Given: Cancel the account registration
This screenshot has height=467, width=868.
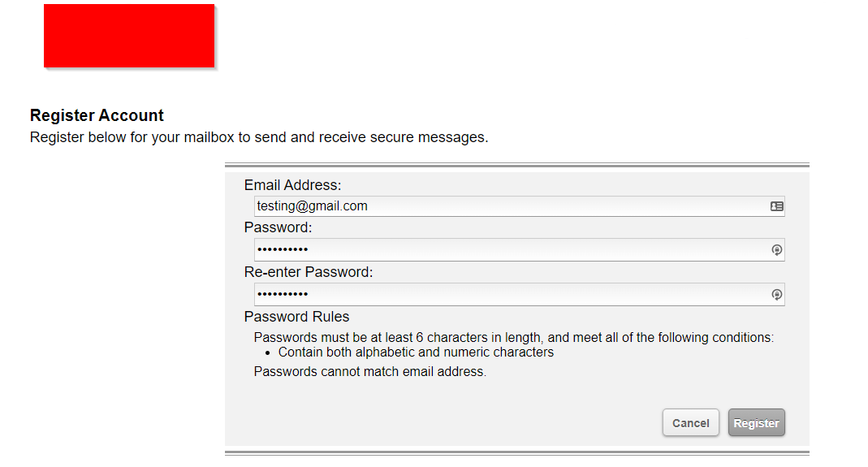Looking at the screenshot, I should pyautogui.click(x=690, y=422).
